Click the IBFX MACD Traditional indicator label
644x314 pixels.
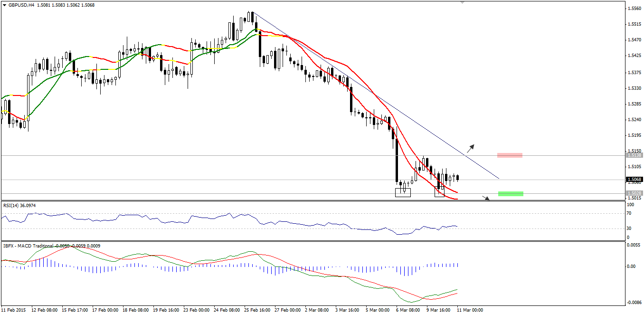(x=28, y=246)
